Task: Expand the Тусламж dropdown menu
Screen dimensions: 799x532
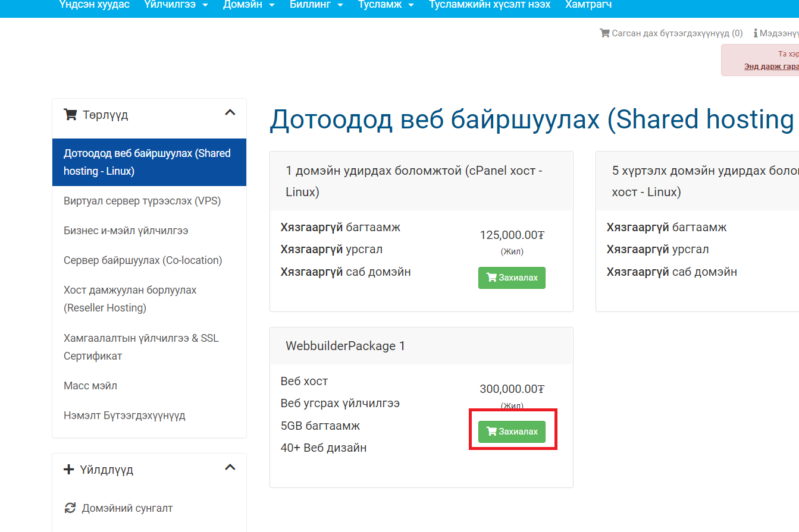Action: point(386,5)
